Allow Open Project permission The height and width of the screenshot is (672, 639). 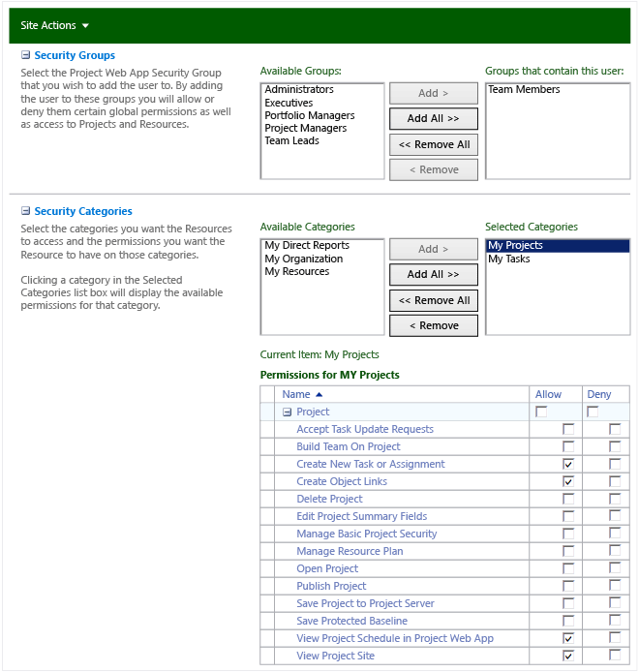[x=568, y=568]
